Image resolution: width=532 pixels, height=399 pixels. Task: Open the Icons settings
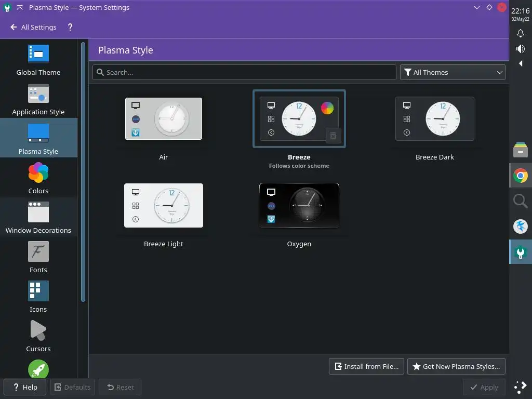(x=38, y=296)
